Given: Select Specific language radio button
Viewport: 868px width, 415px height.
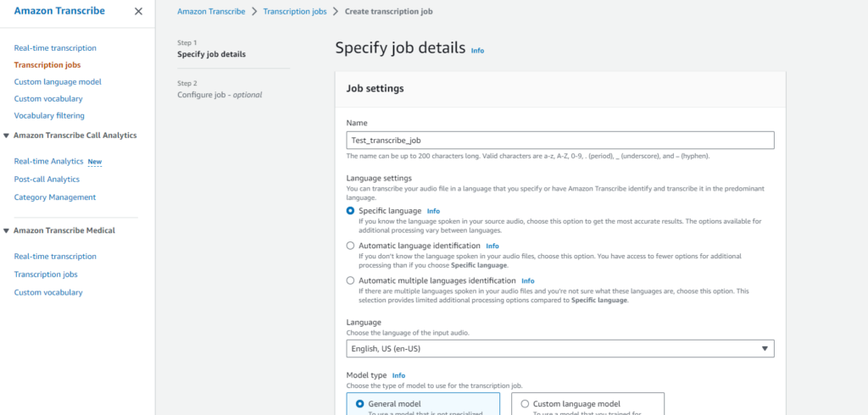Looking at the screenshot, I should [x=350, y=211].
